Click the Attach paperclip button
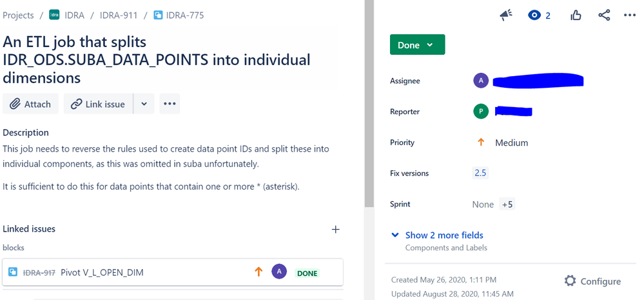The image size is (644, 300). pos(30,104)
